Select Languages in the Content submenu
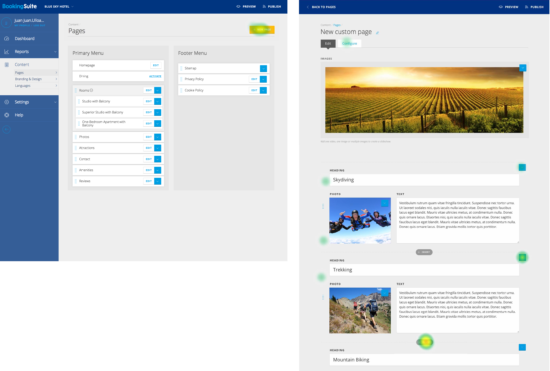550x371 pixels. pos(22,86)
